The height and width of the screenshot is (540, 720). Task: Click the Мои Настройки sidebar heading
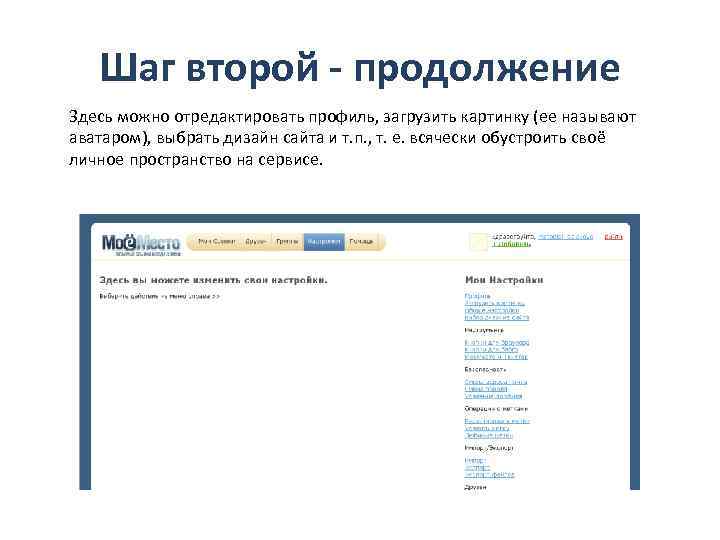pyautogui.click(x=504, y=280)
